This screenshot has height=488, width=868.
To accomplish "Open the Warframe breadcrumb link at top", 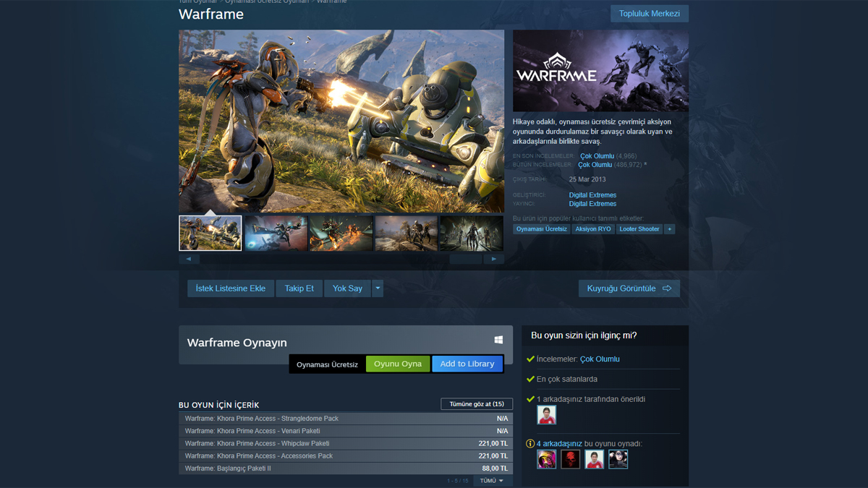I will coord(331,1).
